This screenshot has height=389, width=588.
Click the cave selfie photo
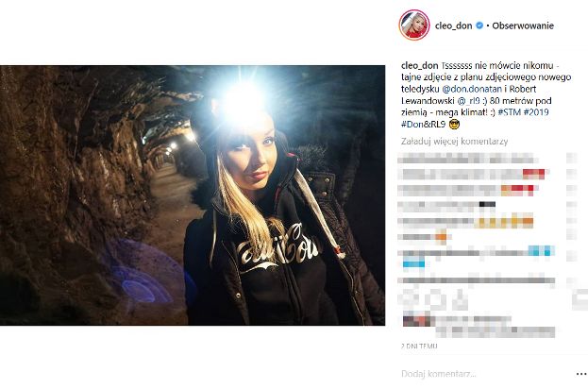(193, 195)
